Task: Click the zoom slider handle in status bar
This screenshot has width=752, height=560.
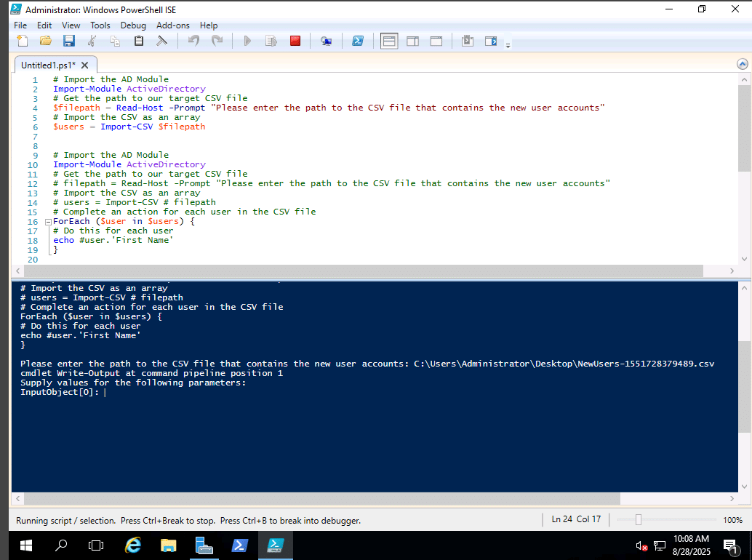Action: (638, 520)
